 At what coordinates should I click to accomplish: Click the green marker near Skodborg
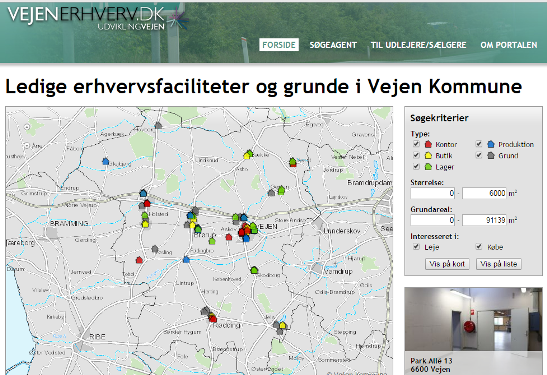coord(254,270)
